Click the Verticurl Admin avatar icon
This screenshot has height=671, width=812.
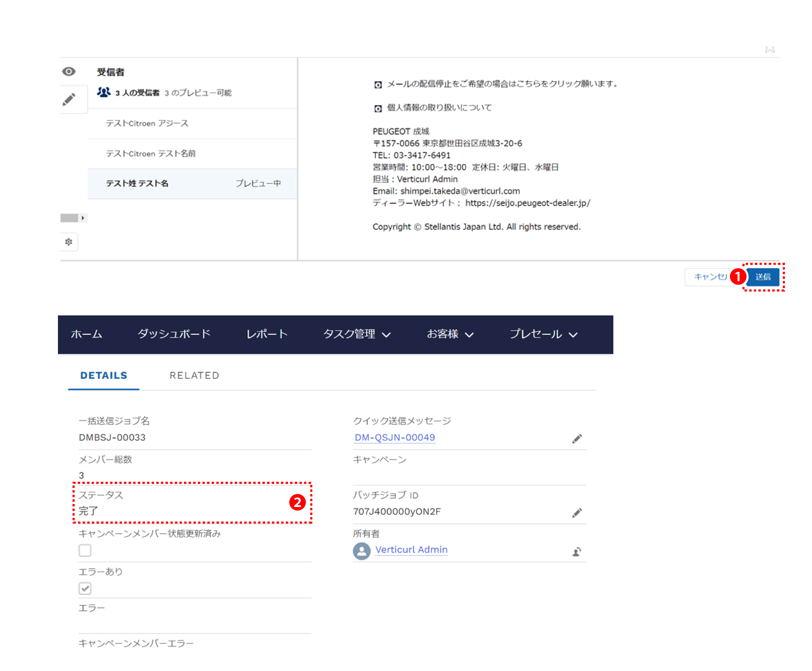click(x=362, y=551)
